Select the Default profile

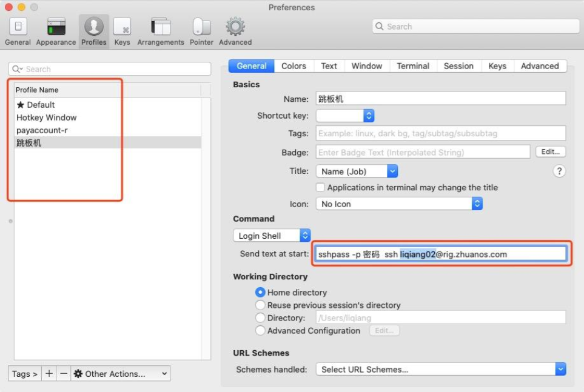107,105
